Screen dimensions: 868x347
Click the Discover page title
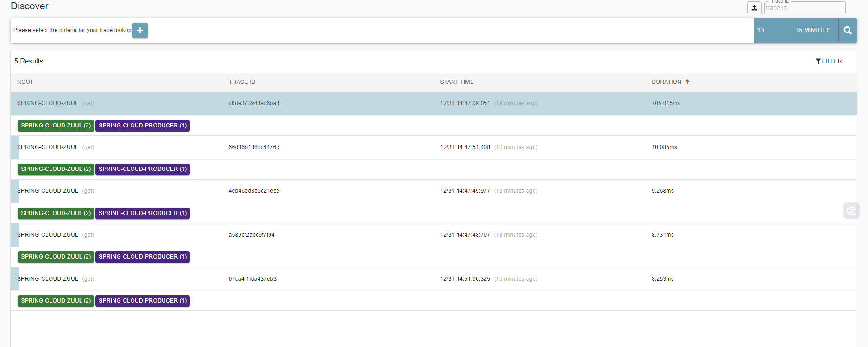30,6
